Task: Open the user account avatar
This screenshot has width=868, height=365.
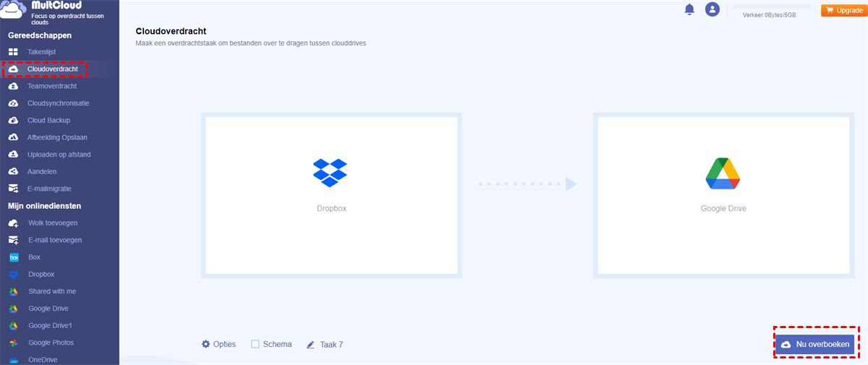Action: point(712,9)
